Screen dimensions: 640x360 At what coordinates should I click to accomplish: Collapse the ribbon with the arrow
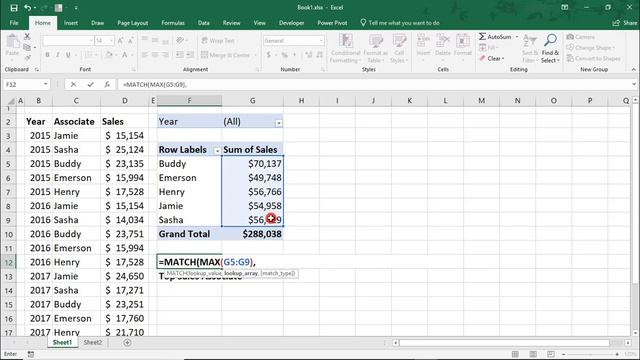coord(633,70)
